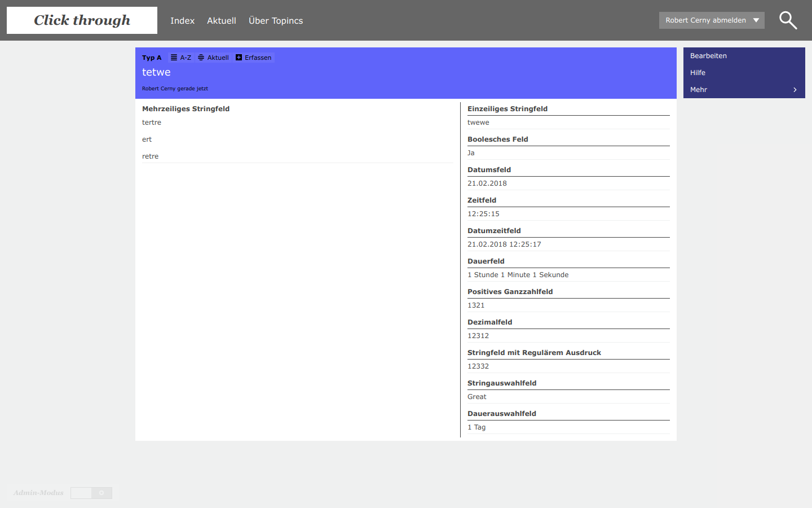Click the tetwe topic title
The image size is (812, 508).
click(156, 72)
